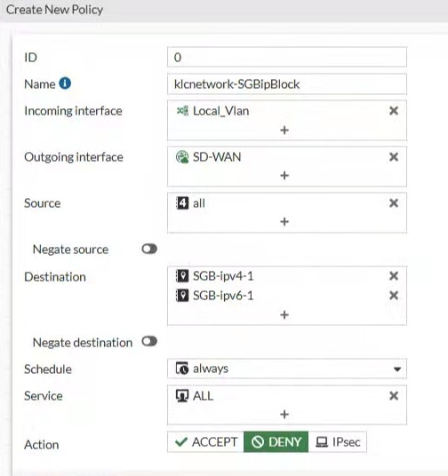Add another incoming interface with plus
This screenshot has height=476, width=448.
284,131
